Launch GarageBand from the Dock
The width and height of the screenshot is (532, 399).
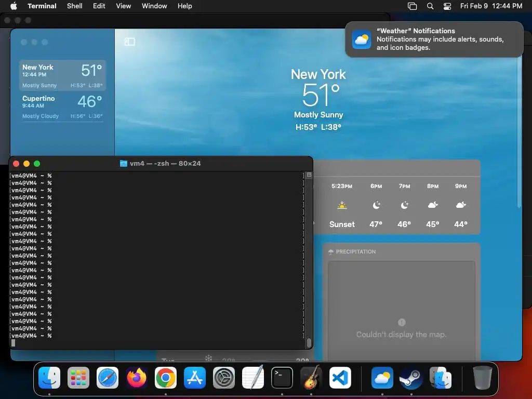[x=311, y=378]
